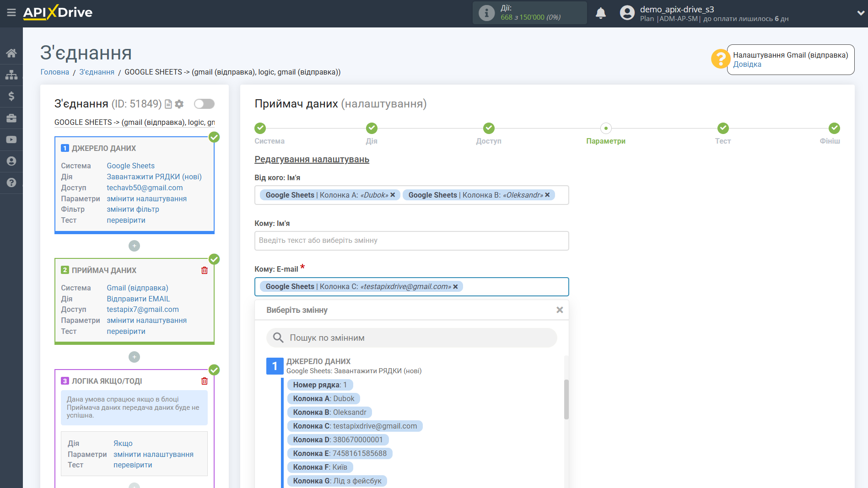Image resolution: width=868 pixels, height=488 pixels.
Task: Expand the account dropdown chevron
Action: pos(860,13)
